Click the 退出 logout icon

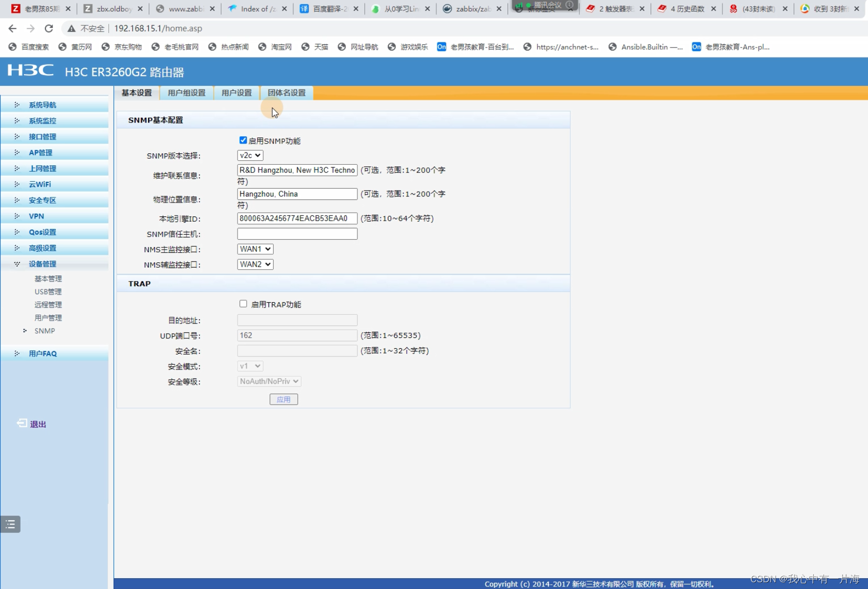tap(22, 423)
